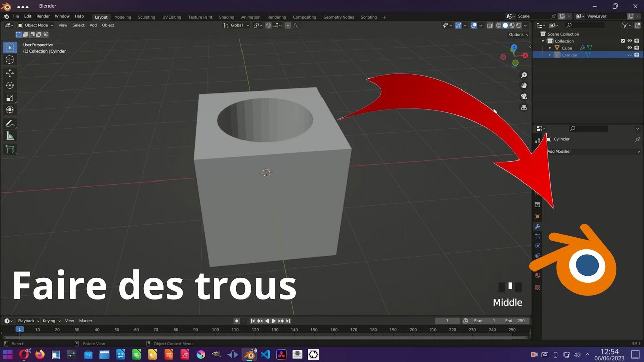Open the Playback dropdown in timeline
Screen dimensions: 644x362
(x=28, y=321)
